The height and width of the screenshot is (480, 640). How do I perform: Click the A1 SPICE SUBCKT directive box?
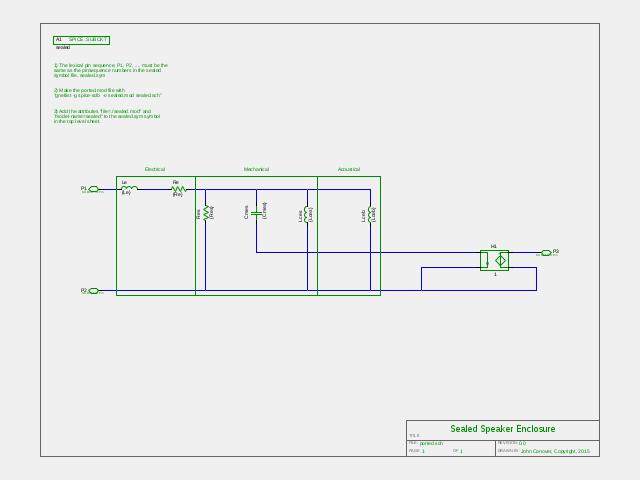tap(82, 40)
